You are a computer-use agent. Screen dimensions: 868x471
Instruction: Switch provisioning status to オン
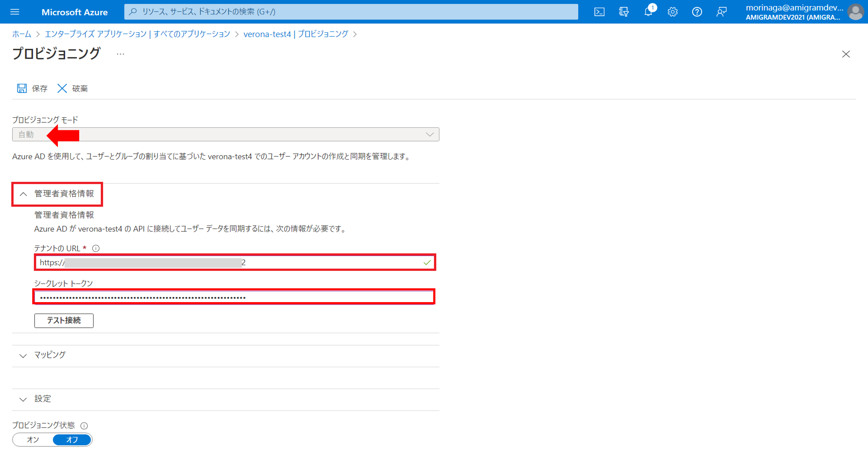click(x=33, y=439)
